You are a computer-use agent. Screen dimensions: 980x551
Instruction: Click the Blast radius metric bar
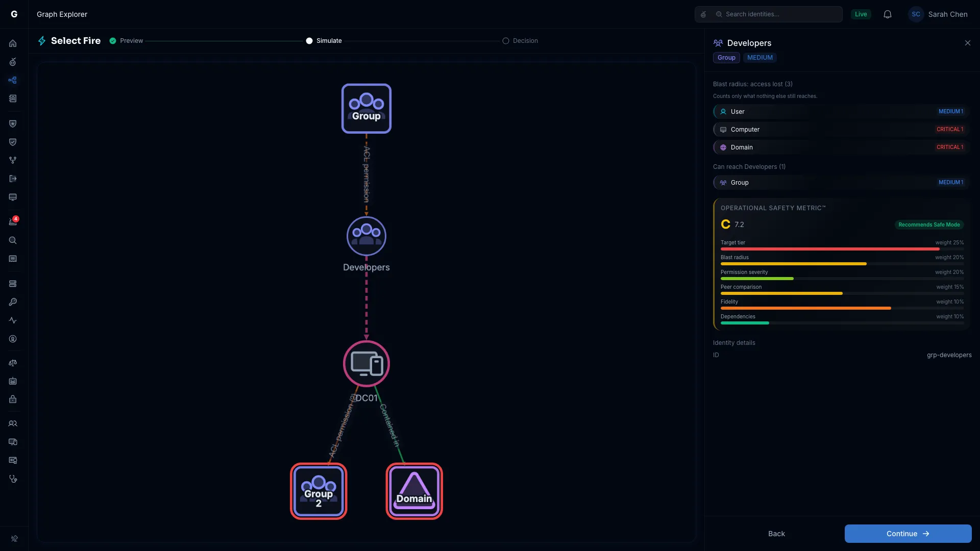pos(842,264)
